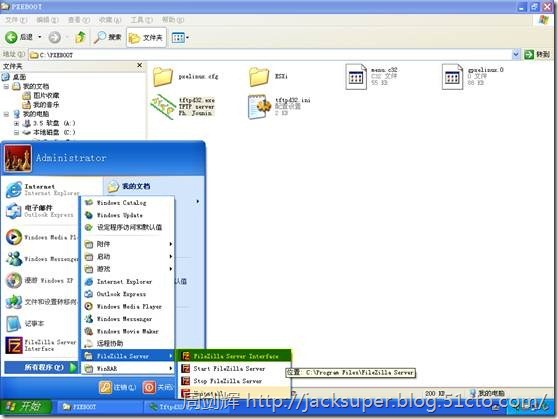
Task: Collapse My Computer (我的电脑) tree node
Action: pos(6,114)
